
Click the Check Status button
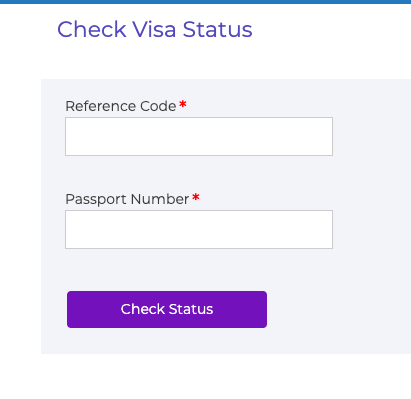coord(167,309)
